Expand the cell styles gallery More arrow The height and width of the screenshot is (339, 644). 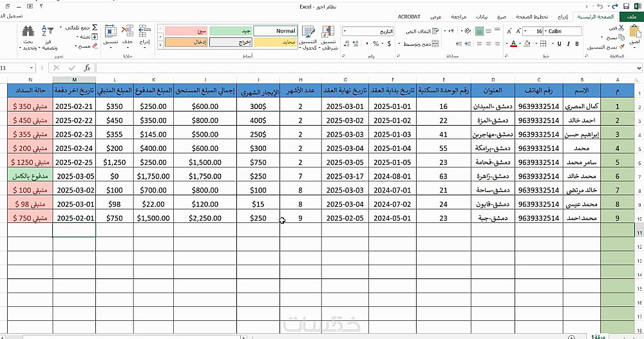pos(160,44)
